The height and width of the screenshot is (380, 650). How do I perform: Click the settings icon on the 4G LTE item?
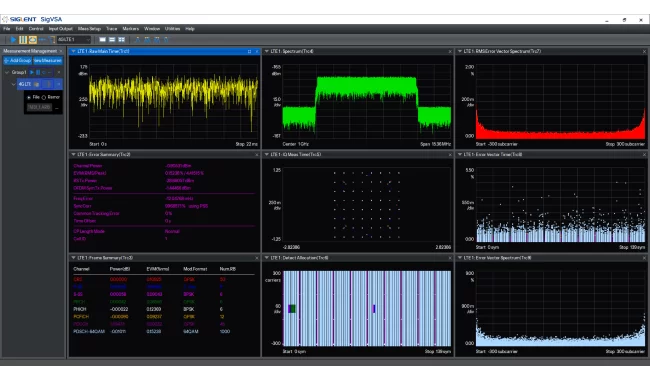pyautogui.click(x=36, y=84)
